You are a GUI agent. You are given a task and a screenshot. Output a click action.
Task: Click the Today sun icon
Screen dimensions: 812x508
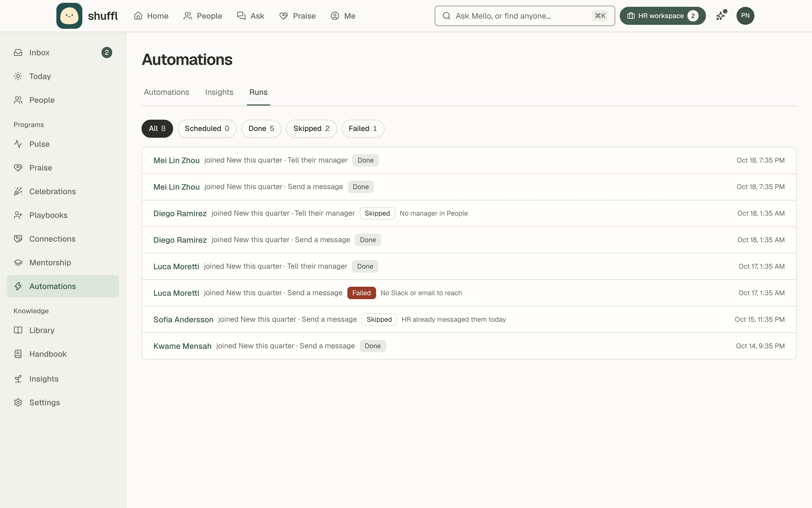click(18, 76)
